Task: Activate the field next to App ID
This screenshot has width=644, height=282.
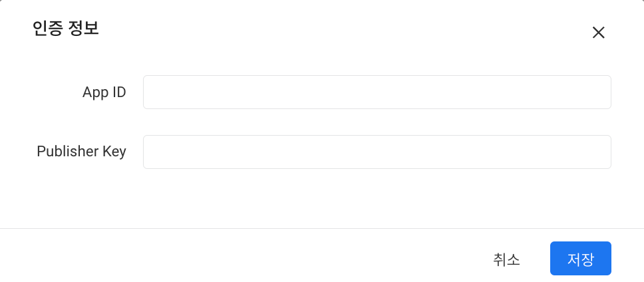Action: click(377, 92)
